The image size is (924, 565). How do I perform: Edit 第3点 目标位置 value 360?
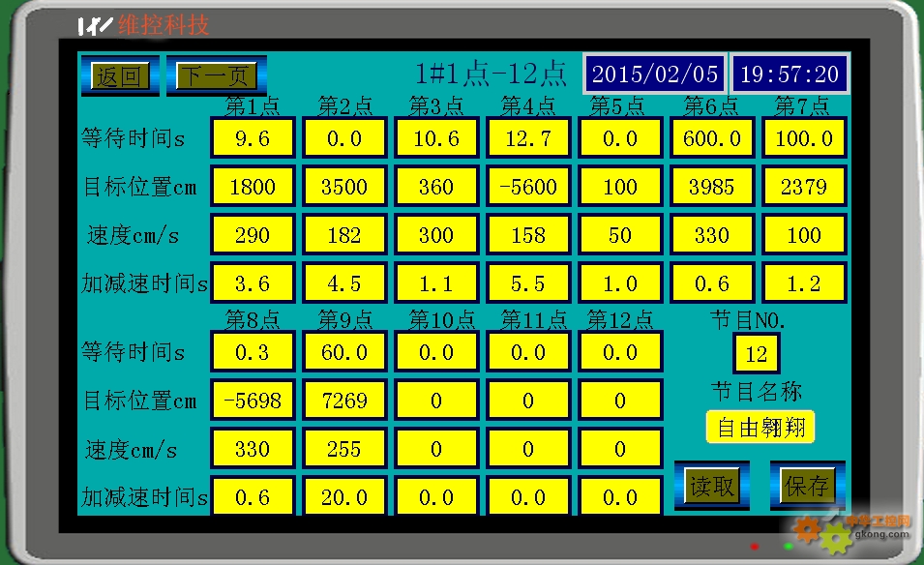click(436, 186)
